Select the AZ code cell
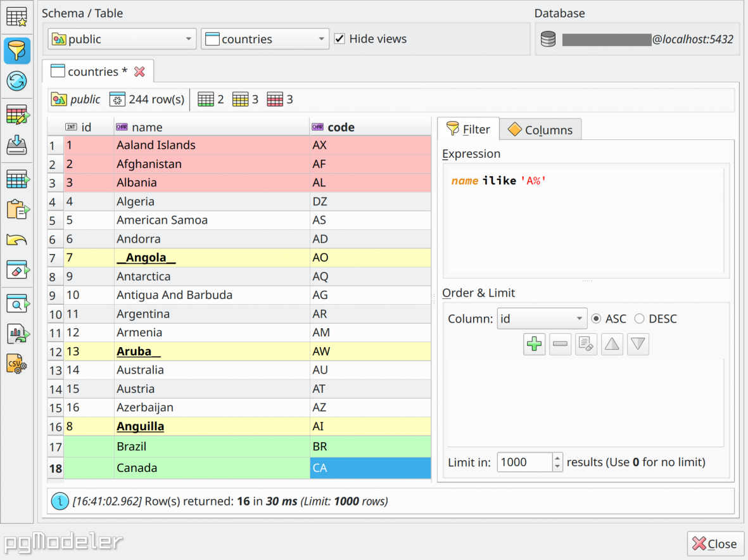748x560 pixels. (370, 407)
